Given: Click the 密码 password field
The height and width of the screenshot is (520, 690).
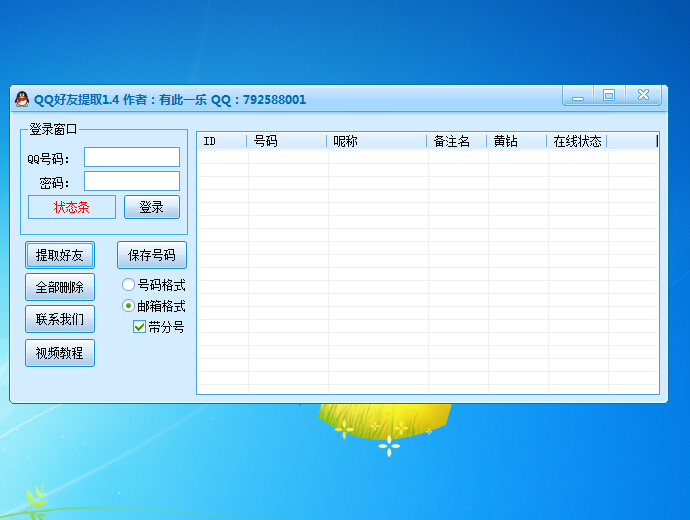Looking at the screenshot, I should pyautogui.click(x=131, y=181).
